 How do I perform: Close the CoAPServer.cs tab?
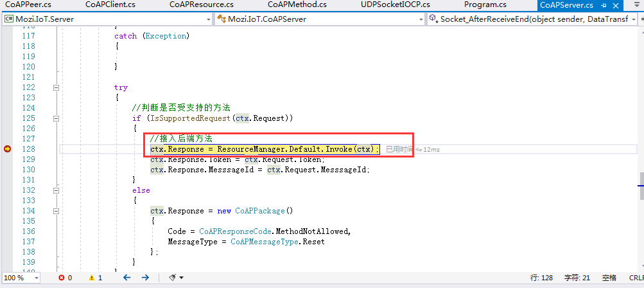click(616, 5)
